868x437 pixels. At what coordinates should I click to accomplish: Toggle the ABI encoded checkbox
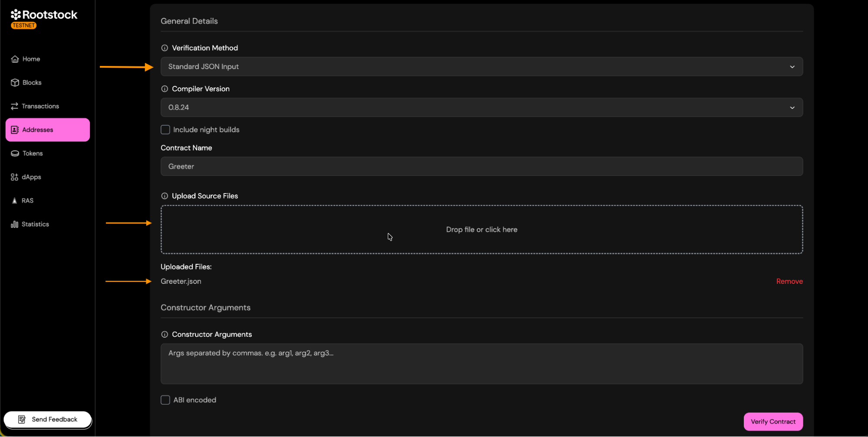(x=165, y=400)
